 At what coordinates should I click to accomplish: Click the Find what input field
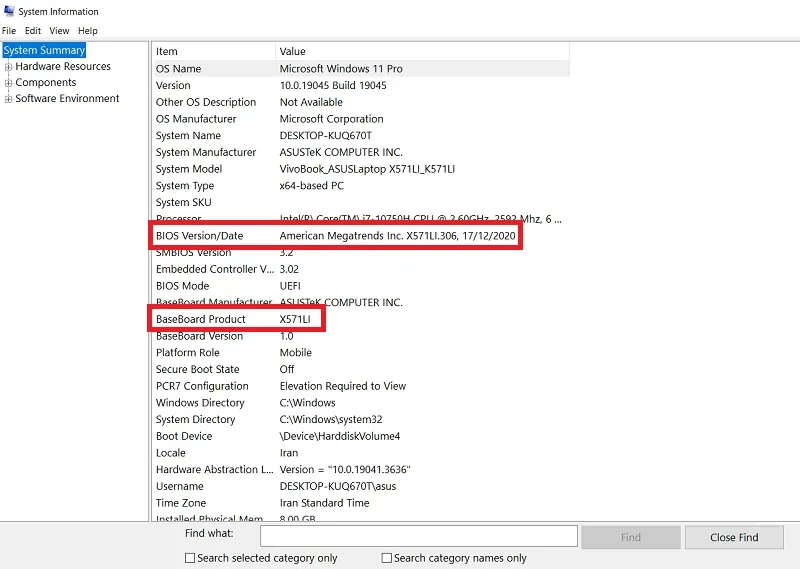(419, 536)
